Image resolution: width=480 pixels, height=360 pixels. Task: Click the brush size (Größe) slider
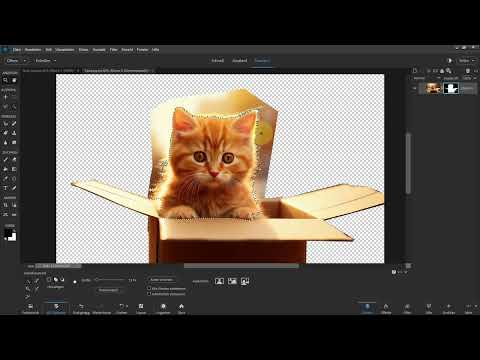tap(109, 280)
